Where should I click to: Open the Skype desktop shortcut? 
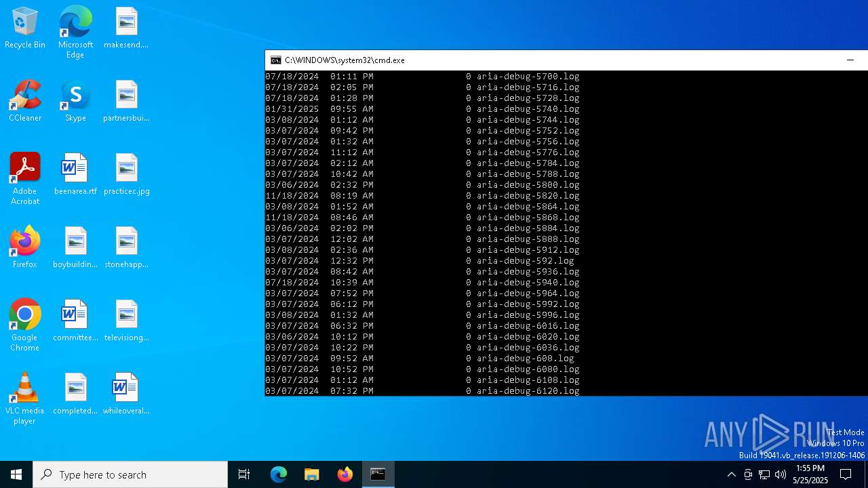(x=75, y=102)
